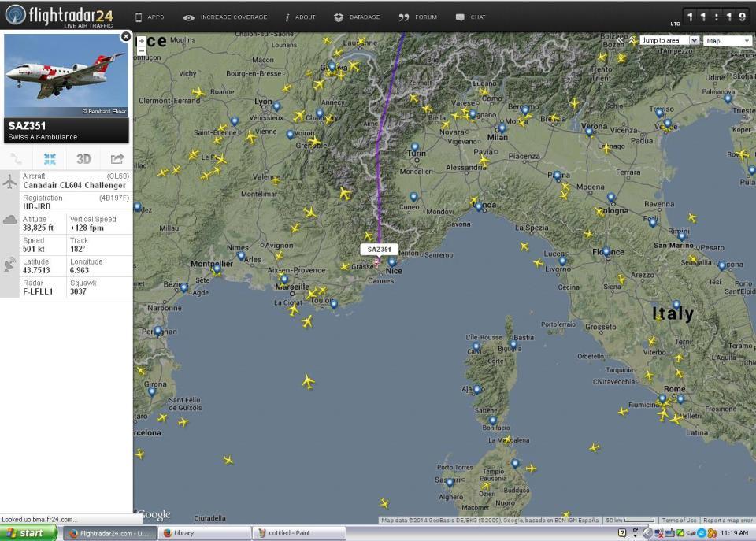Image resolution: width=756 pixels, height=541 pixels.
Task: Open the Map type dropdown
Action: tap(727, 40)
